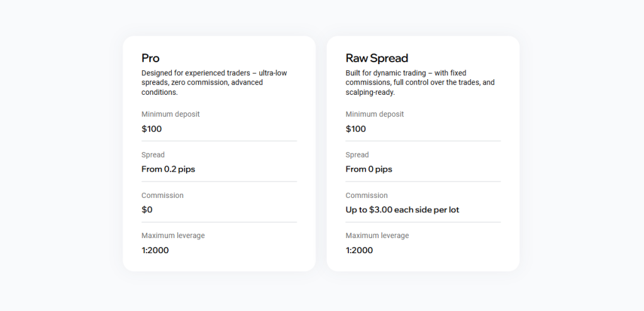Click Spread label in Raw Spread card
Screen dimensions: 644x311
(357, 155)
